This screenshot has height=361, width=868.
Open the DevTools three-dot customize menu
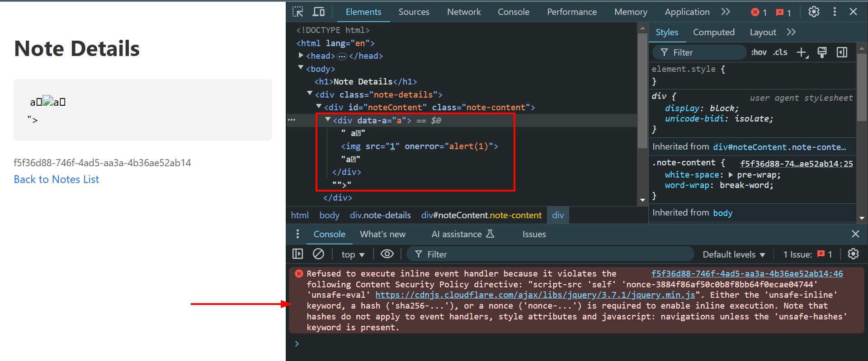(835, 12)
